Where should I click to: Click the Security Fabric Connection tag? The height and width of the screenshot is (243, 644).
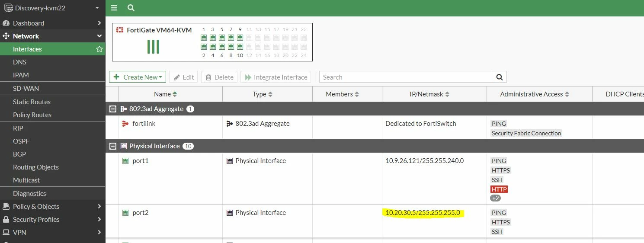coord(526,133)
